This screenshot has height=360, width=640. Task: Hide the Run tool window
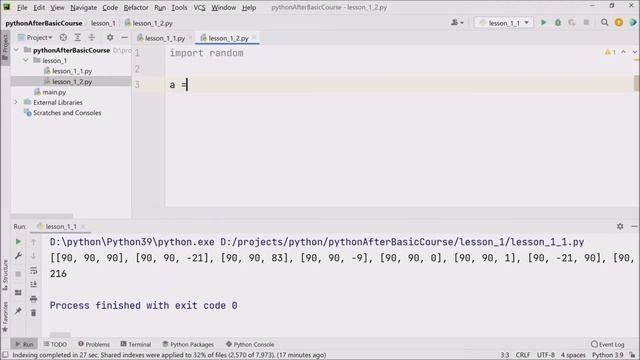coord(634,226)
